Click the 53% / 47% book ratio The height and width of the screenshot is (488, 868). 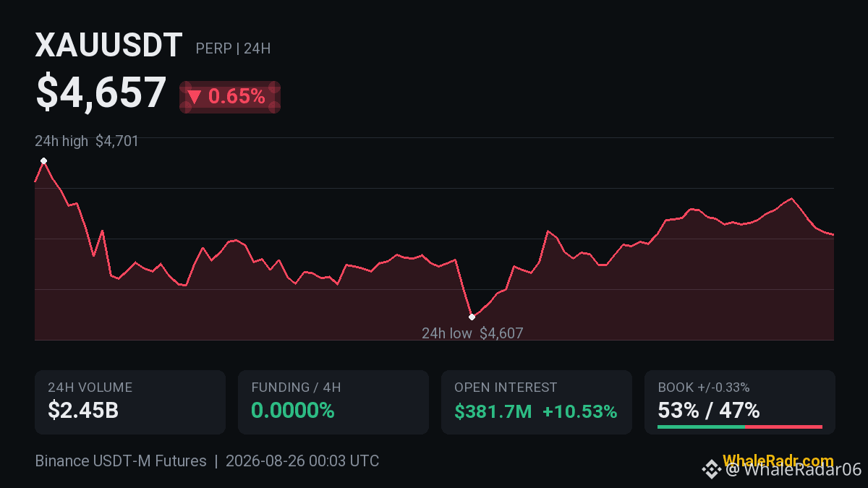pyautogui.click(x=709, y=411)
